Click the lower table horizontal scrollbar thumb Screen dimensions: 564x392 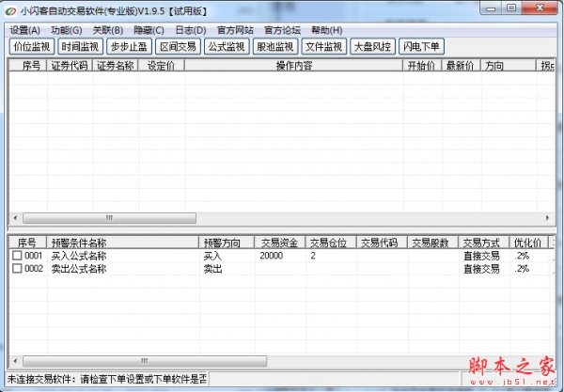(145, 361)
